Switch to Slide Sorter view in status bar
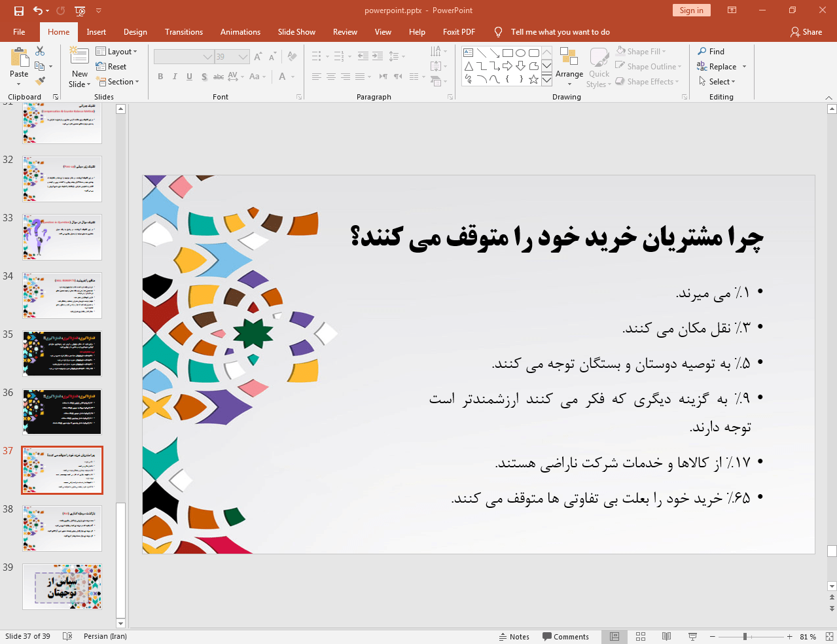The image size is (837, 644). (x=640, y=636)
